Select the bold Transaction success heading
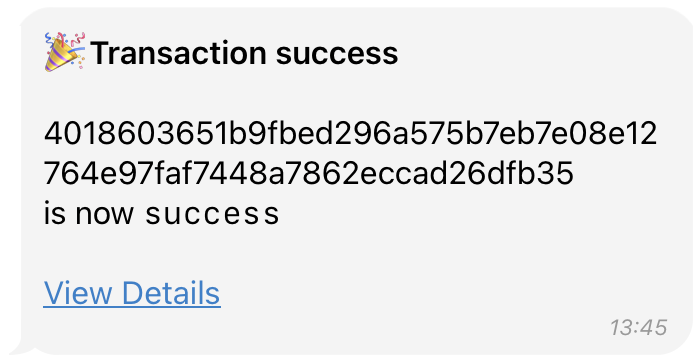 (244, 53)
